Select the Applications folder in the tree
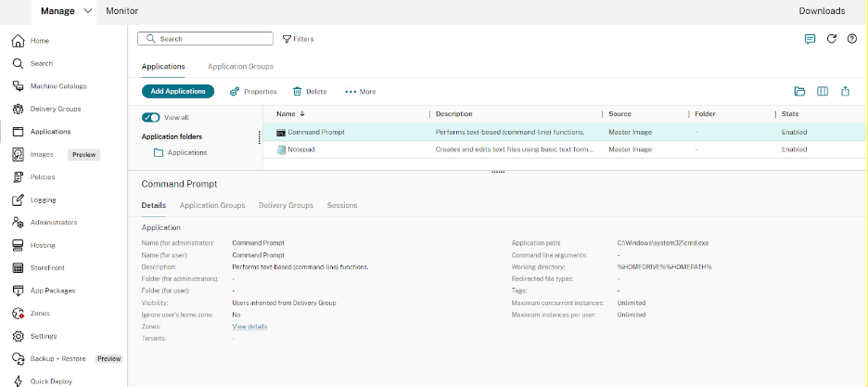The height and width of the screenshot is (387, 868). (186, 152)
